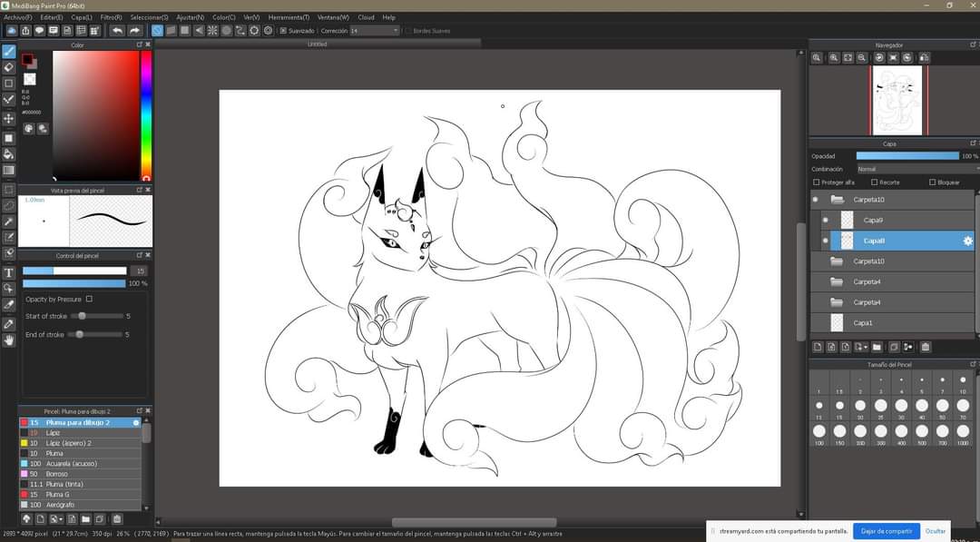Open the Herramienta menu
980x542 pixels.
(289, 17)
